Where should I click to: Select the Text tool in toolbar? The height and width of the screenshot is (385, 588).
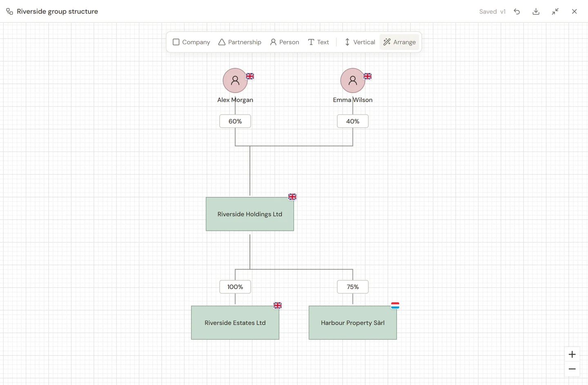coord(318,42)
